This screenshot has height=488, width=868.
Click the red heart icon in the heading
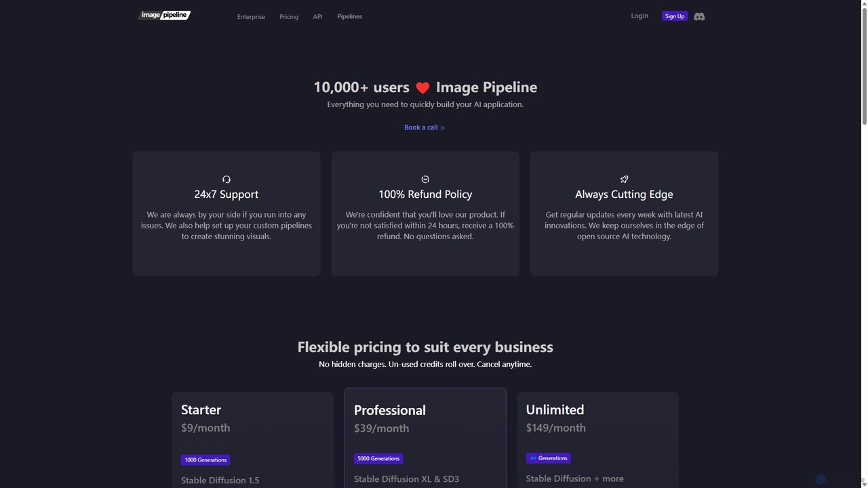[x=422, y=87]
